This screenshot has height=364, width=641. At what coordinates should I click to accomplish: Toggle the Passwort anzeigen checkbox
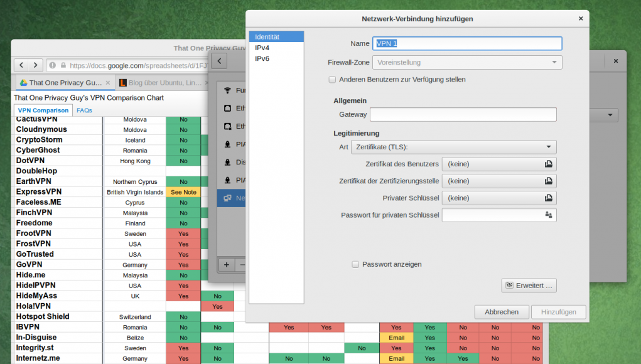(356, 265)
